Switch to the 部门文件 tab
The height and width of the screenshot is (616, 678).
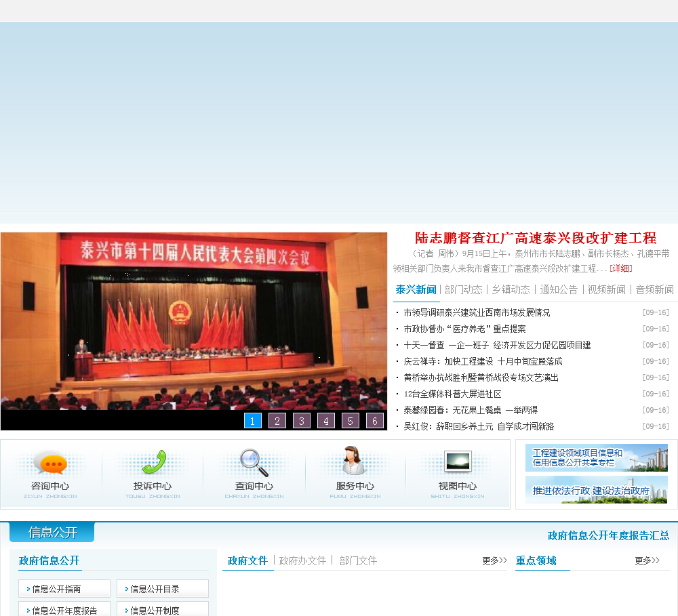point(359,560)
